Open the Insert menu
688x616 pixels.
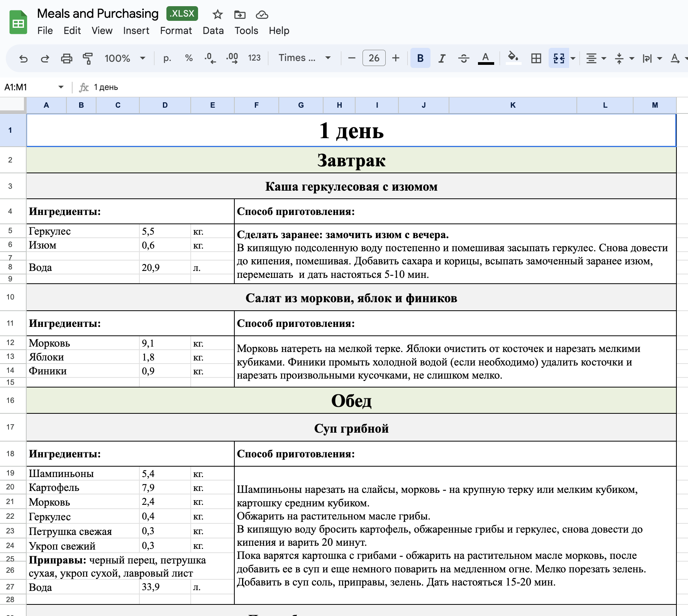[x=136, y=30]
